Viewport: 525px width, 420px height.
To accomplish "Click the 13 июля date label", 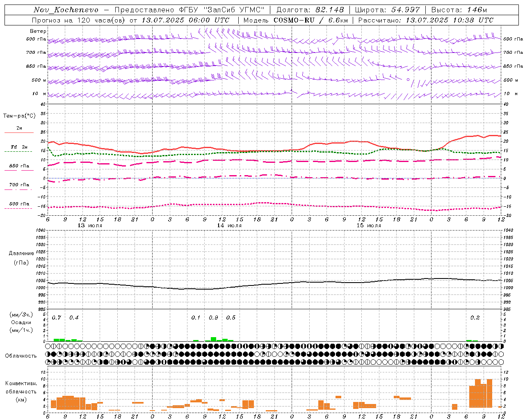I will click(x=90, y=226).
